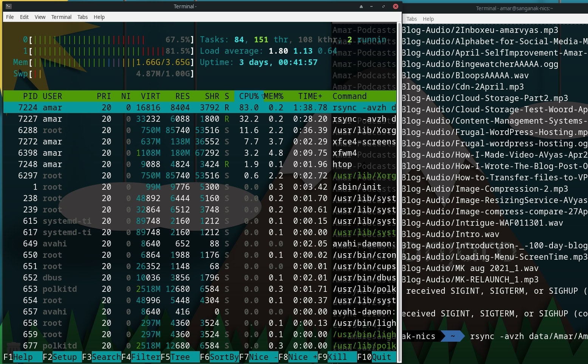
Task: Click F3 Search in htop footer
Action: pos(101,357)
